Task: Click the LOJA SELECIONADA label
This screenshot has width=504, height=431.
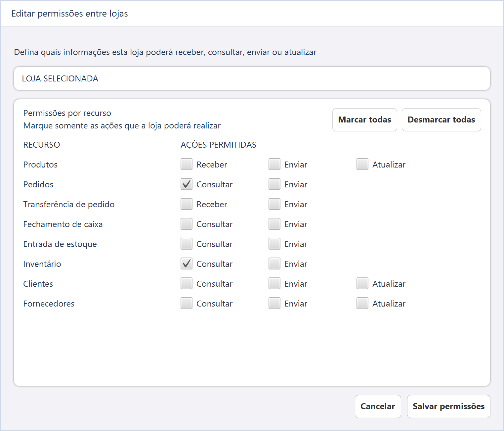Action: click(60, 78)
